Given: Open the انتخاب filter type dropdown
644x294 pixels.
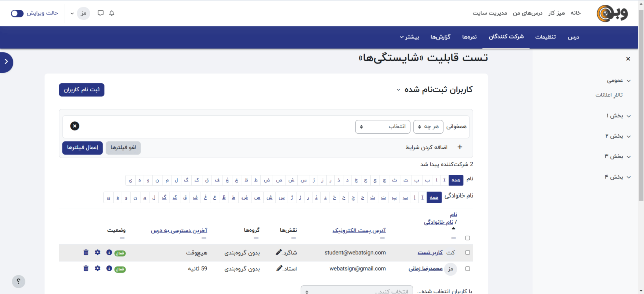Looking at the screenshot, I should click(x=383, y=127).
